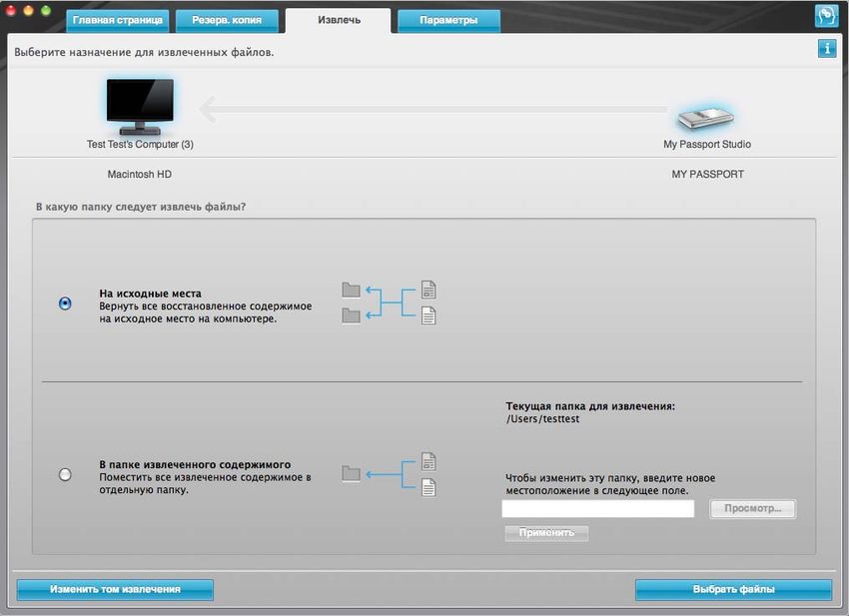Focus the new extraction folder path field
The image size is (849, 616).
pos(597,509)
